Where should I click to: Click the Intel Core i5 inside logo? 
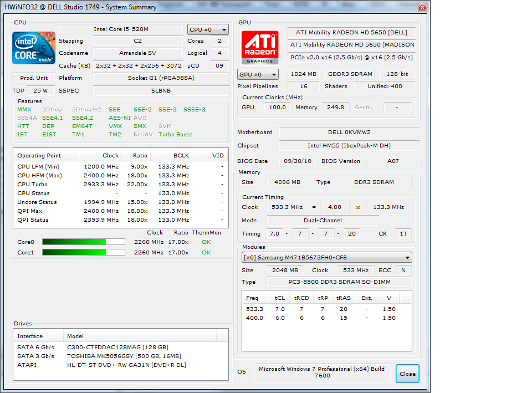[x=34, y=48]
